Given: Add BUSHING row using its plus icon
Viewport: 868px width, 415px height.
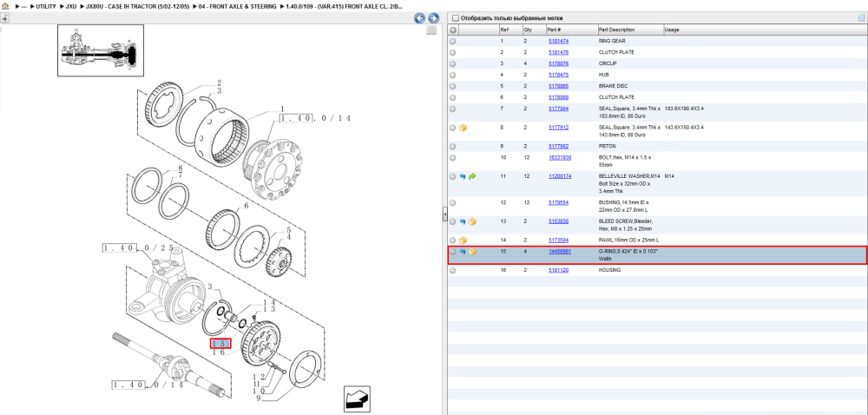Looking at the screenshot, I should coord(452,202).
